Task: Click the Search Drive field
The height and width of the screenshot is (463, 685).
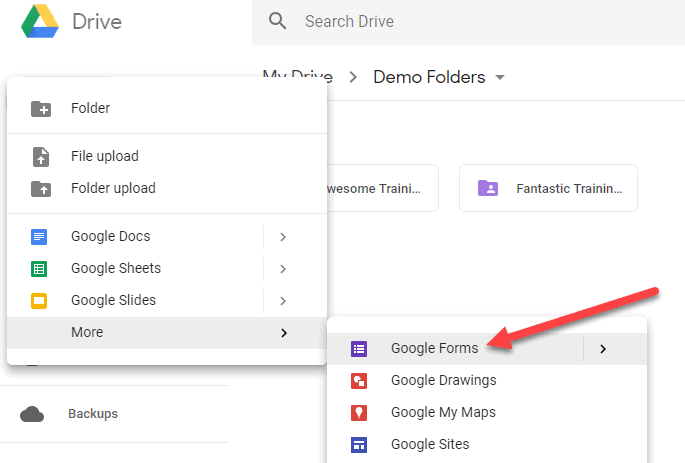Action: (x=468, y=21)
